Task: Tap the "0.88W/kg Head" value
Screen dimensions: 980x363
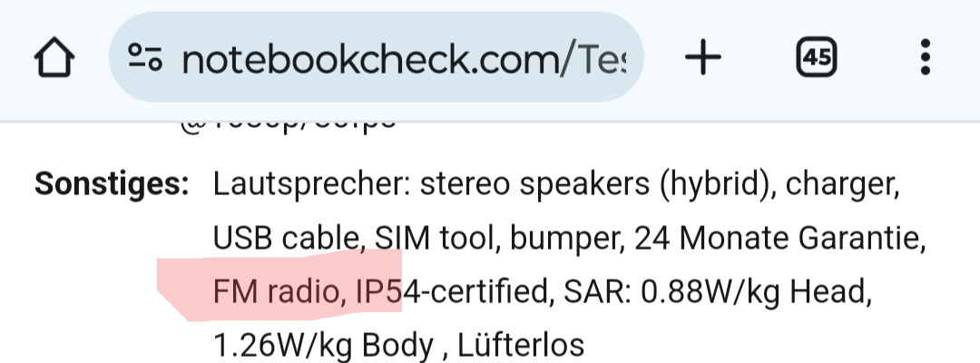Action: coord(757,292)
